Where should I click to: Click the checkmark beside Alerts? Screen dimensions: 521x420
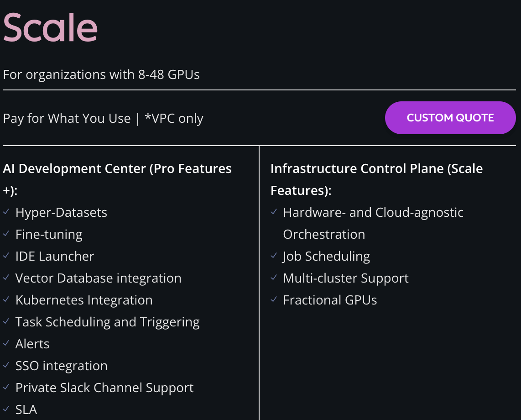(6, 344)
